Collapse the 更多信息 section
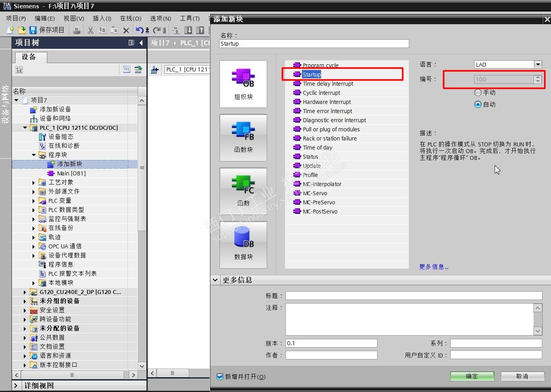The width and height of the screenshot is (551, 392). coord(215,280)
